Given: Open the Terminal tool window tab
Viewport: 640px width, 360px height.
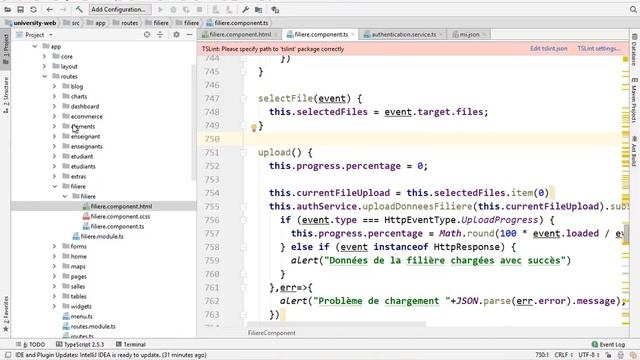Looking at the screenshot, I should pyautogui.click(x=131, y=344).
